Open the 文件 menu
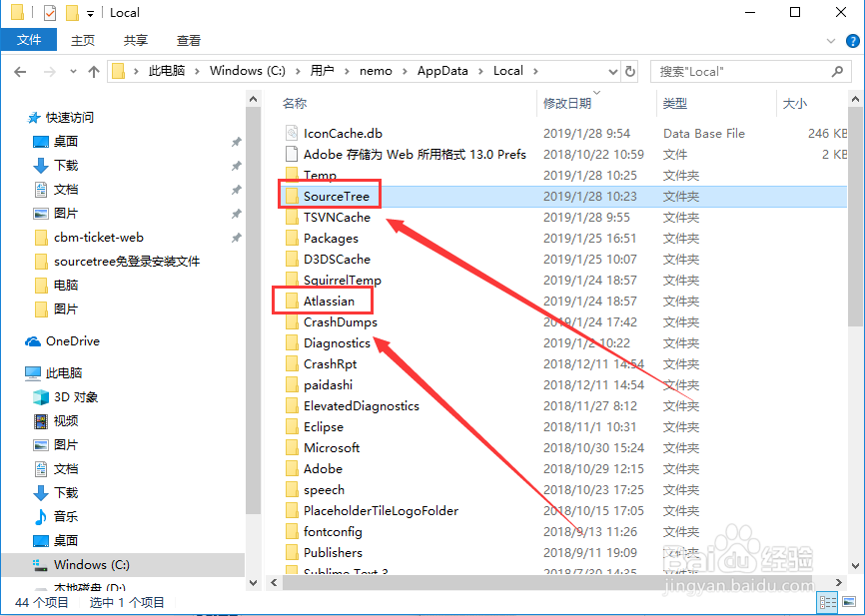865x616 pixels. (x=29, y=40)
